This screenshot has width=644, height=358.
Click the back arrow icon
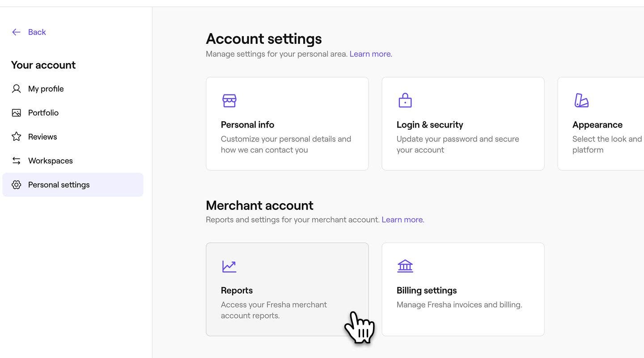16,32
